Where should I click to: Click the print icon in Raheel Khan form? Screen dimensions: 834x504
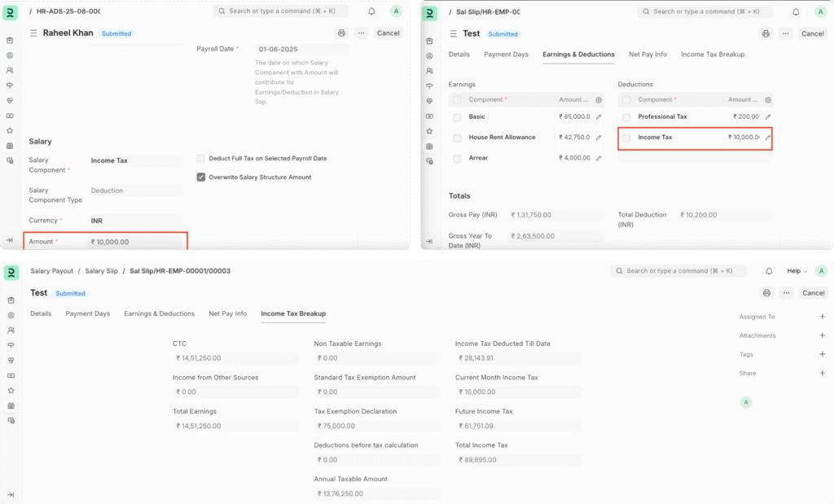(341, 33)
